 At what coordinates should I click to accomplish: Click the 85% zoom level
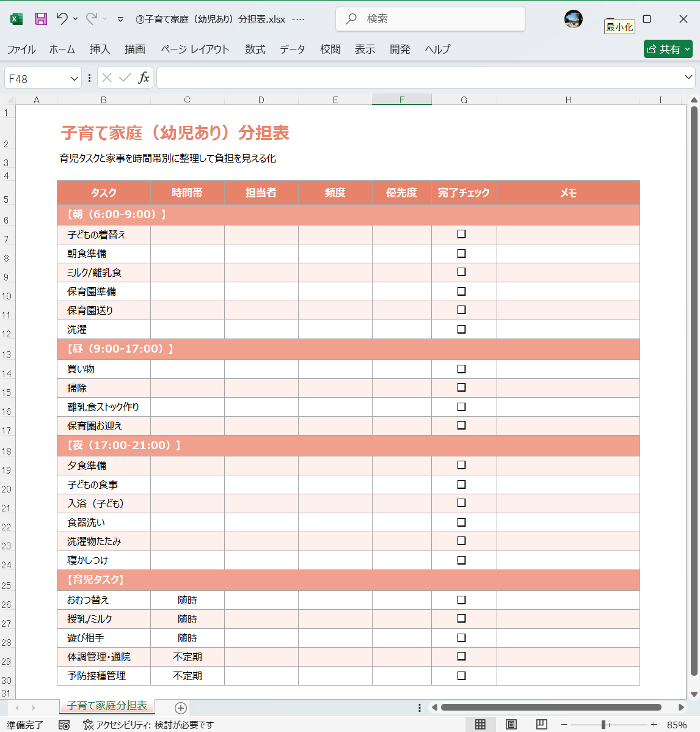pos(677,725)
